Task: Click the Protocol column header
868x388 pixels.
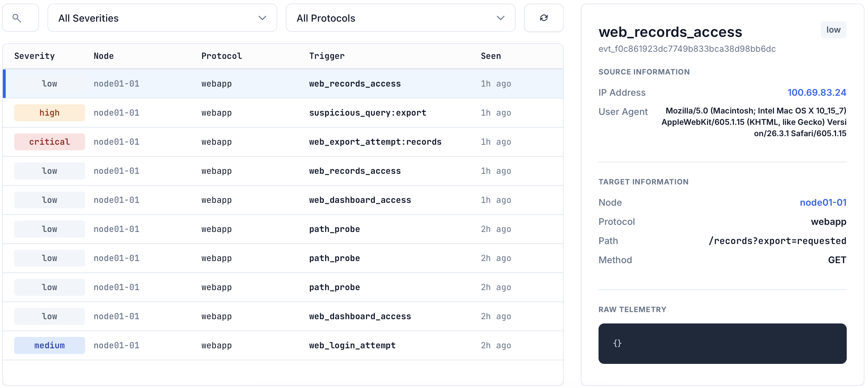Action: [222, 56]
